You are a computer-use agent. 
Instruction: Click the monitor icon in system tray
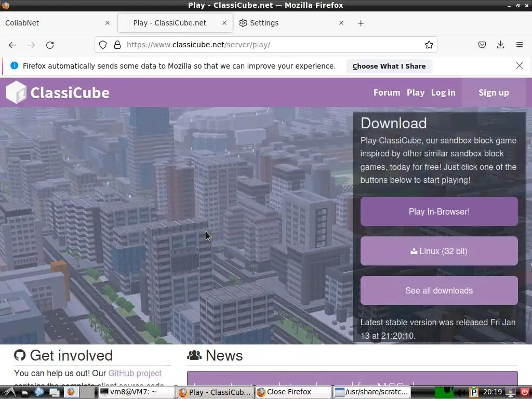click(x=511, y=393)
